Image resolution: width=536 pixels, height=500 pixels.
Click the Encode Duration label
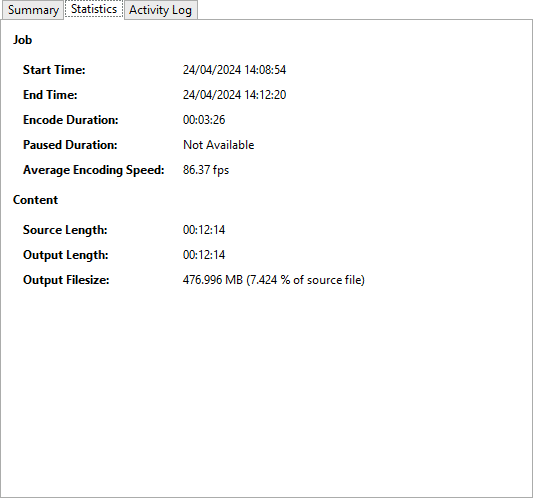click(x=70, y=120)
